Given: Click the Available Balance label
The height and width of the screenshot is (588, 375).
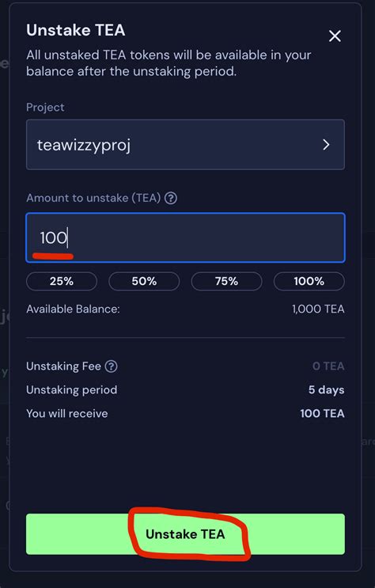Looking at the screenshot, I should pos(73,309).
